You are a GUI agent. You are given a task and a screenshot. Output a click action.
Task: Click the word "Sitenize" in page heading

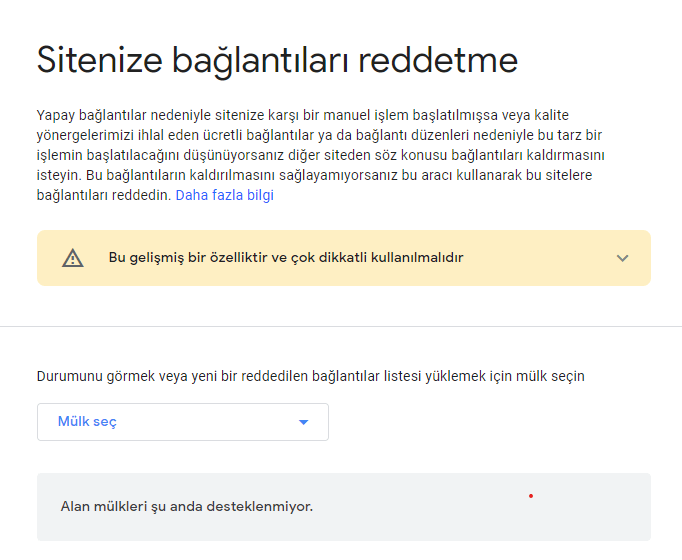click(98, 60)
